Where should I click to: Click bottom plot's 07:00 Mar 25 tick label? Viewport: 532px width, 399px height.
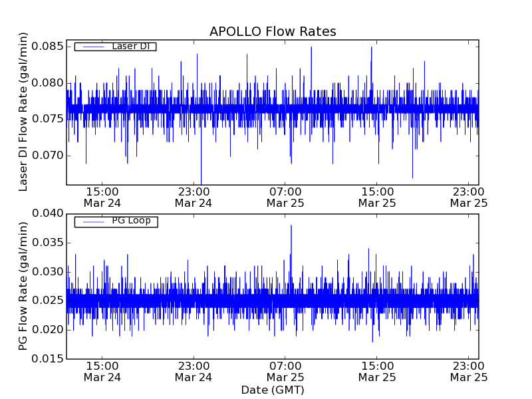(x=285, y=372)
